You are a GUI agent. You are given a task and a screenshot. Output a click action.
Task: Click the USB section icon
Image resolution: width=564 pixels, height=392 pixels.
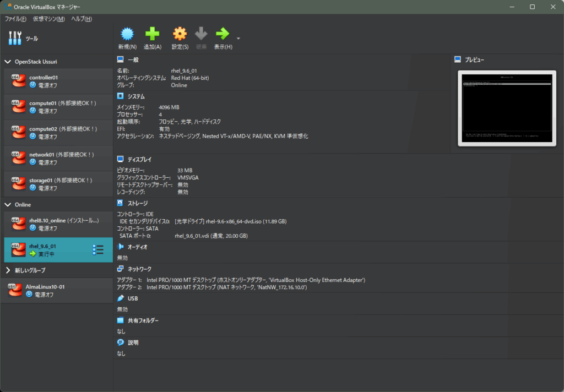click(120, 298)
